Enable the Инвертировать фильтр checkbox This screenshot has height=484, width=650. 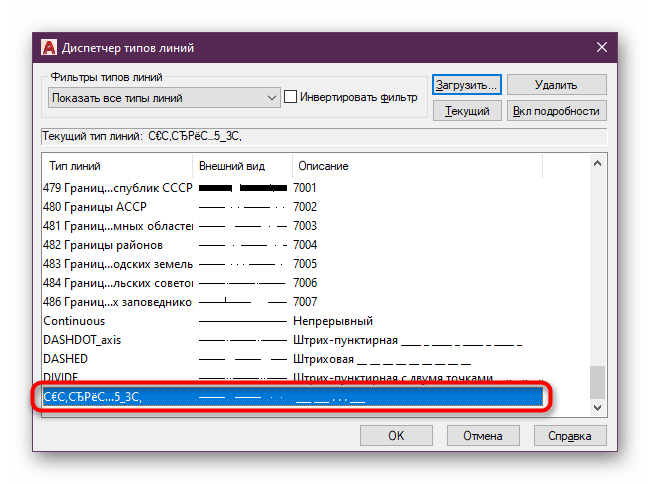(x=290, y=97)
